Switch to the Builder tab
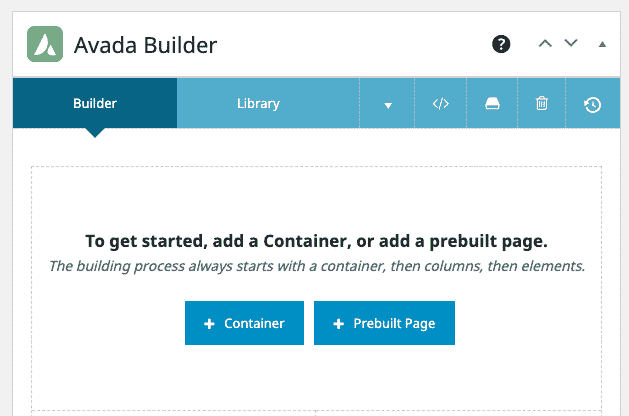The image size is (629, 416). pos(95,103)
